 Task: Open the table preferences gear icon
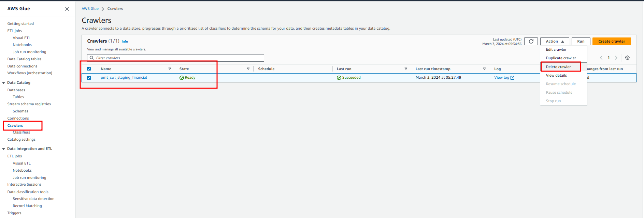click(x=627, y=58)
